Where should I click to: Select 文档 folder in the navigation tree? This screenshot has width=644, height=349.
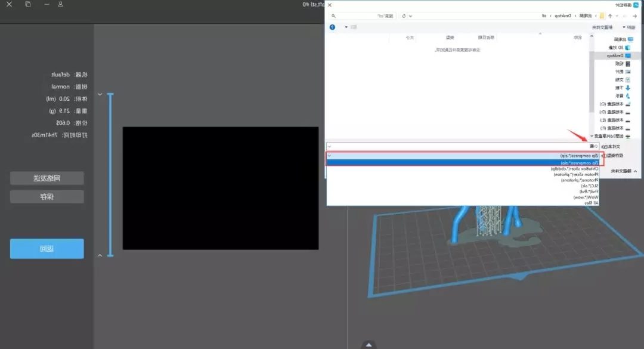(x=623, y=80)
